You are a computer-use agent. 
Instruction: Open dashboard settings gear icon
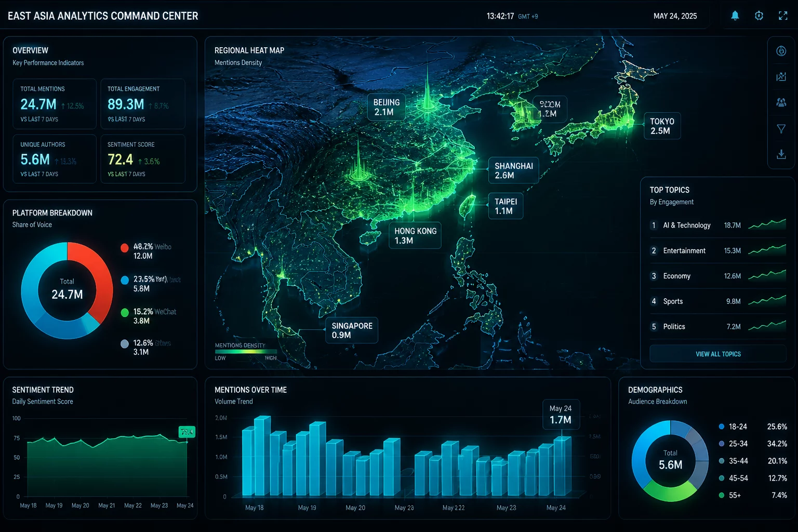pos(759,16)
